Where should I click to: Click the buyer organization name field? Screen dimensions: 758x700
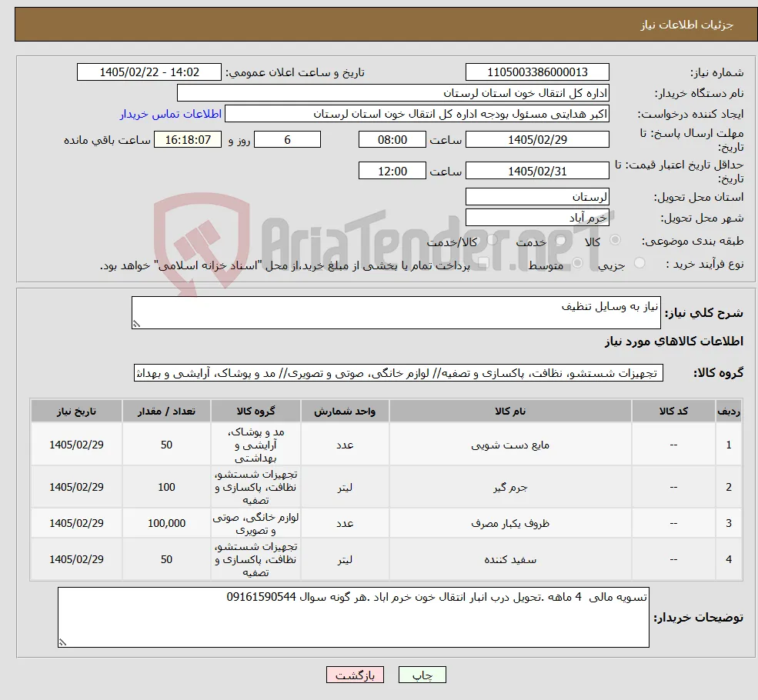(x=393, y=93)
